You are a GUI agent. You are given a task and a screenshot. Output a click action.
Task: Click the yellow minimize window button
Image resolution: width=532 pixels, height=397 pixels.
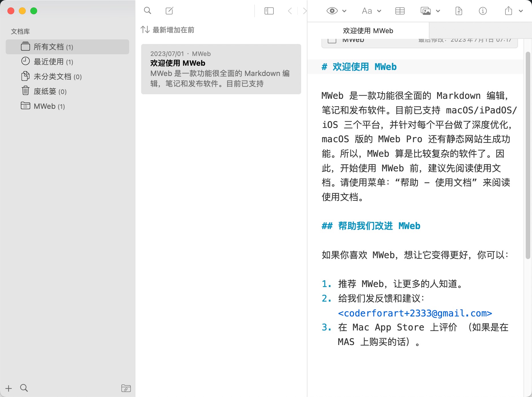click(22, 11)
